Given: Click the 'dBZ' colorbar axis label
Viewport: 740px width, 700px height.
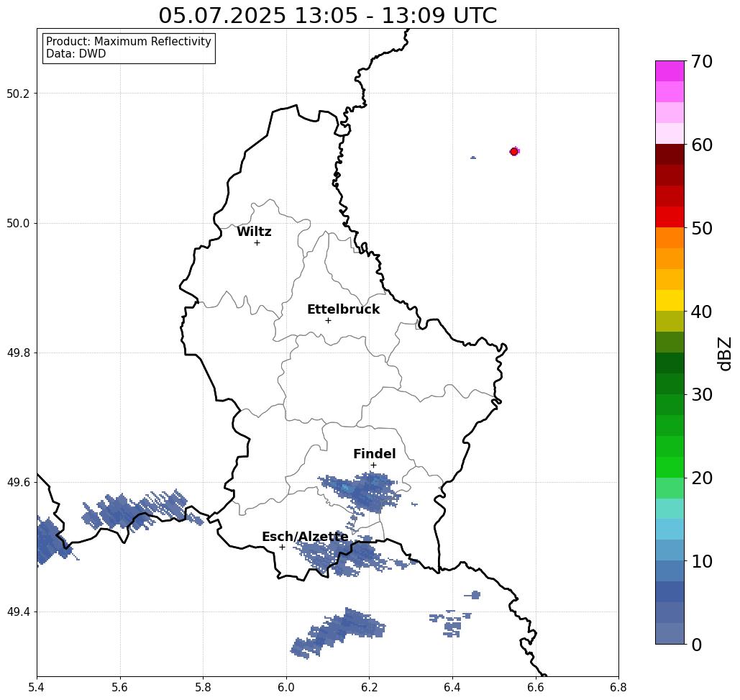Looking at the screenshot, I should tap(724, 353).
